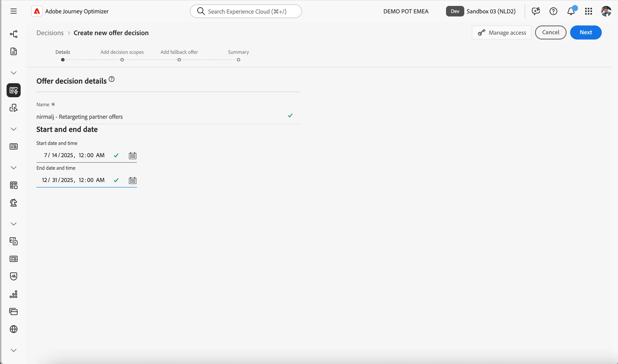
Task: Select the active Decisions lightning icon
Action: 13,90
